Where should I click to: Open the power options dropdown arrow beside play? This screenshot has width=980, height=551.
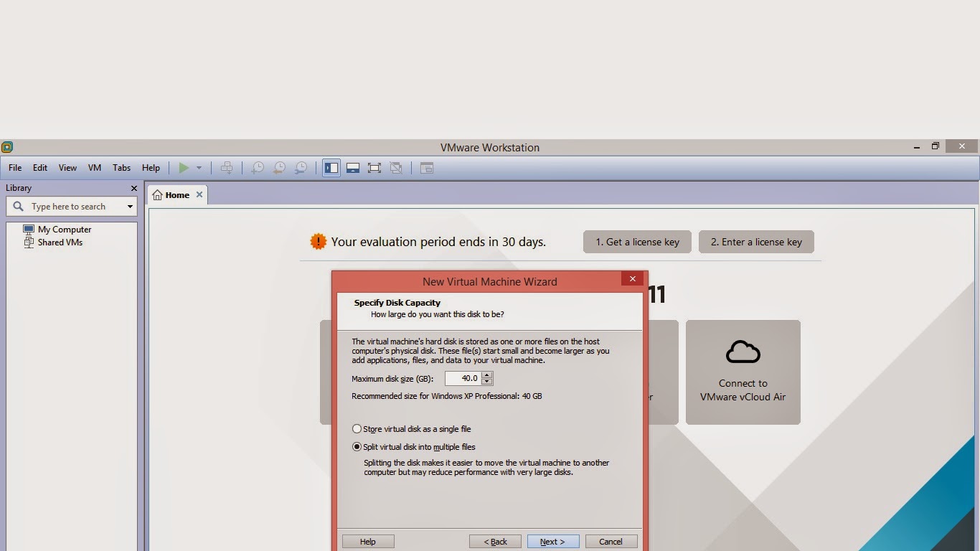[199, 168]
